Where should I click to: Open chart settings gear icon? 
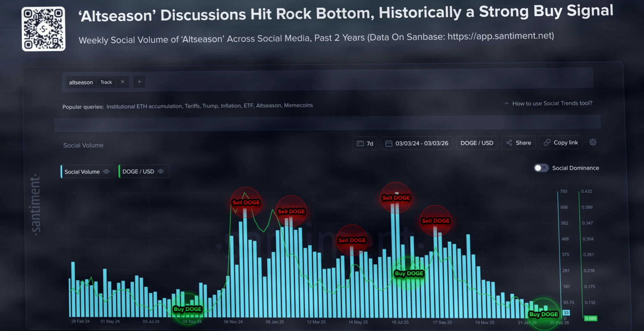pyautogui.click(x=593, y=142)
